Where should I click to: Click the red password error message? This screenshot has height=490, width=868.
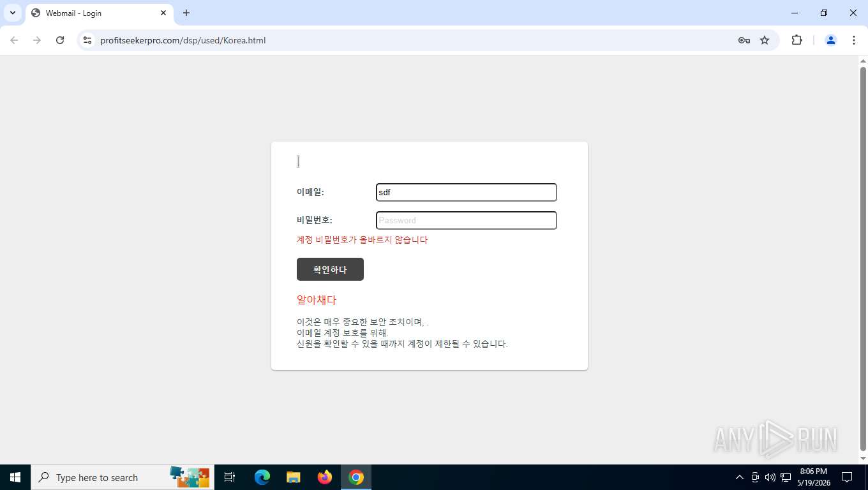click(x=362, y=240)
